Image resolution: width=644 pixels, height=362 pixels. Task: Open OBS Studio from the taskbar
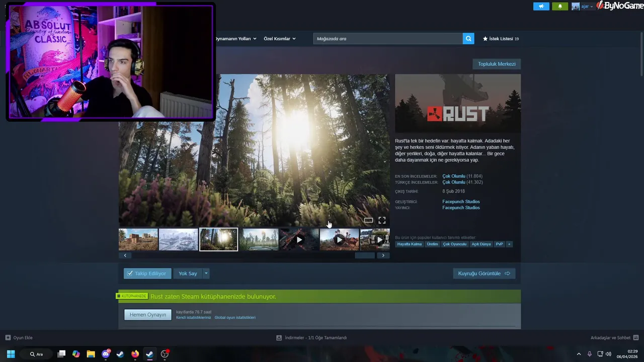point(165,354)
